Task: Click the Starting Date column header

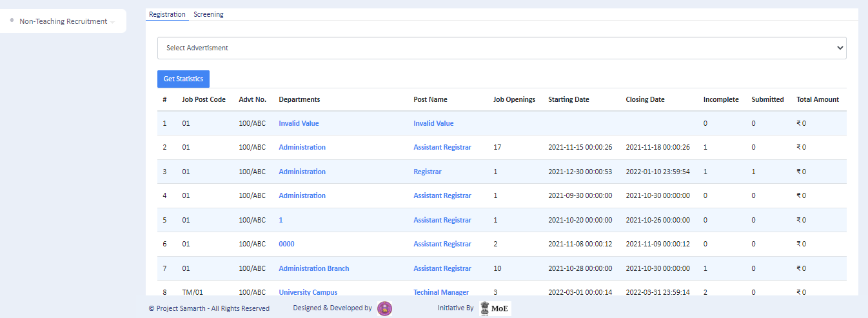Action: tap(569, 99)
